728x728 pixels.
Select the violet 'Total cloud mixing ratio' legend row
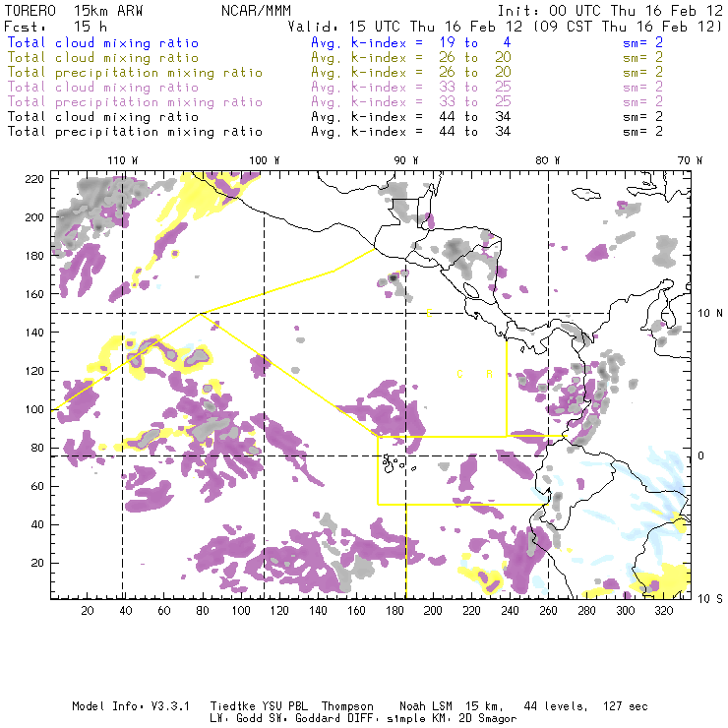tap(334, 87)
